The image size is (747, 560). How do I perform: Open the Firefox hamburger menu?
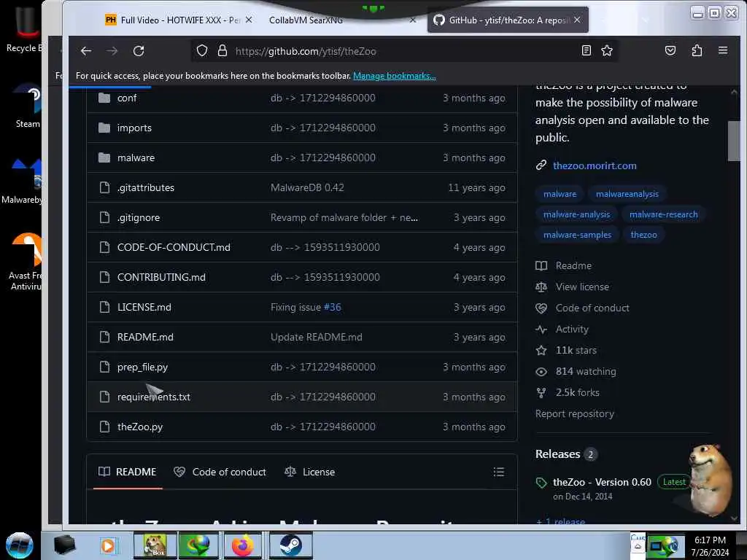[723, 50]
